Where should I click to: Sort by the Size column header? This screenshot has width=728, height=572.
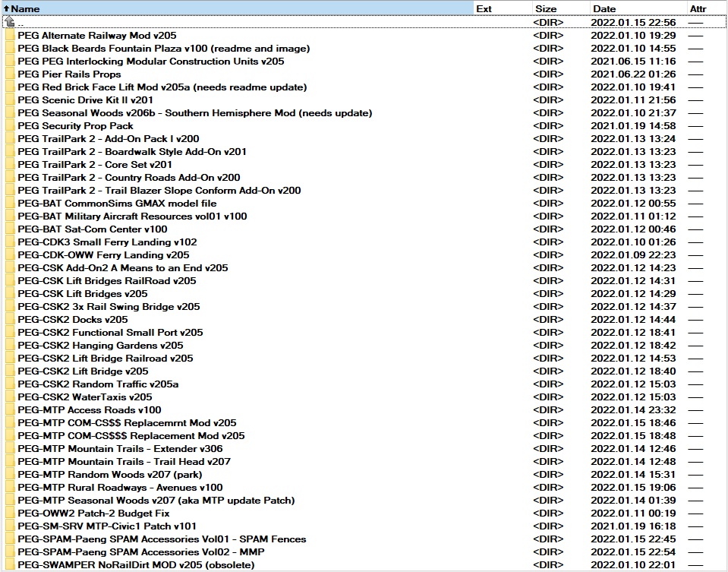tap(561, 8)
